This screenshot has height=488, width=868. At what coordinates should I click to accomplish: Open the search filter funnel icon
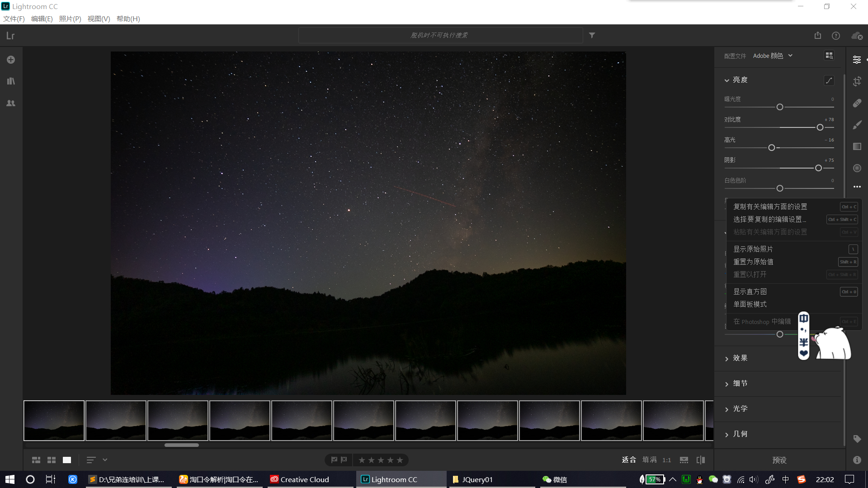(x=592, y=35)
